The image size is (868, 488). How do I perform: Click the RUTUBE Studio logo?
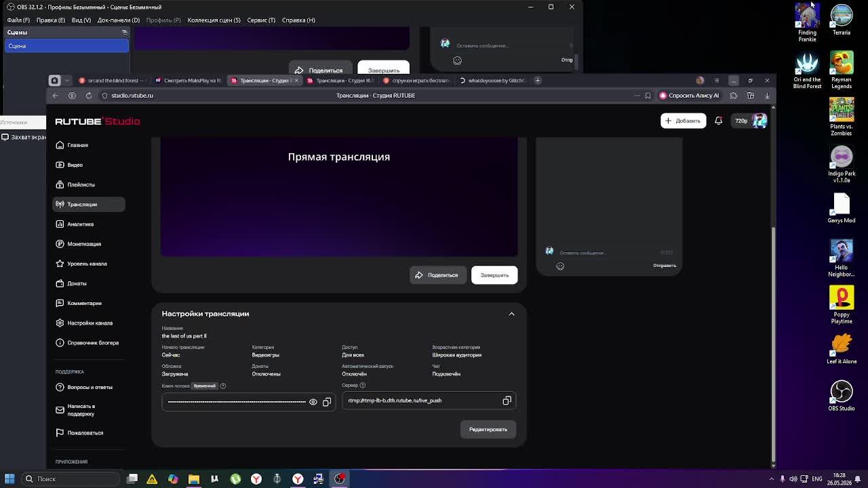pos(97,121)
